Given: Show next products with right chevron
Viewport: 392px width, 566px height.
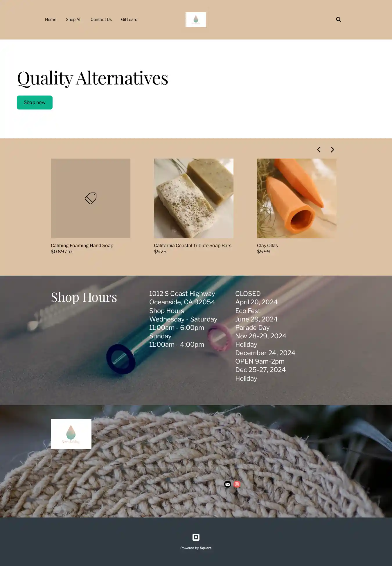Looking at the screenshot, I should (x=332, y=150).
